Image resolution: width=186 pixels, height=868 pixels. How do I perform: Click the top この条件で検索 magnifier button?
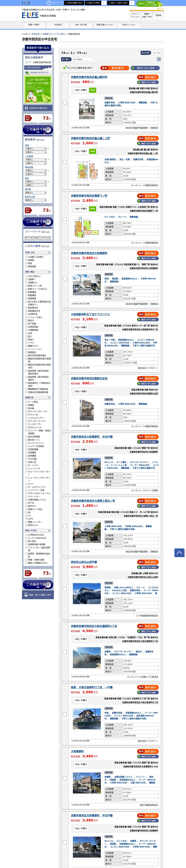tap(38, 130)
